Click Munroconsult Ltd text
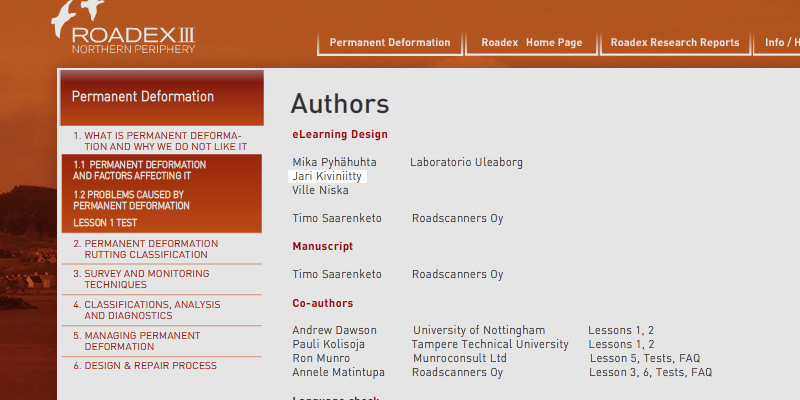 (x=460, y=358)
